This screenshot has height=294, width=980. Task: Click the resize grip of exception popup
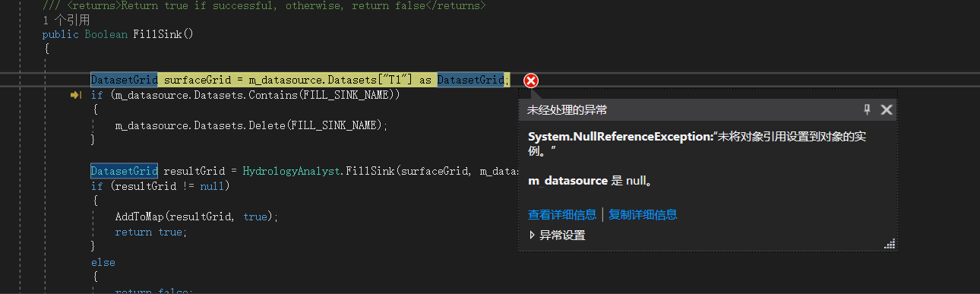[890, 244]
